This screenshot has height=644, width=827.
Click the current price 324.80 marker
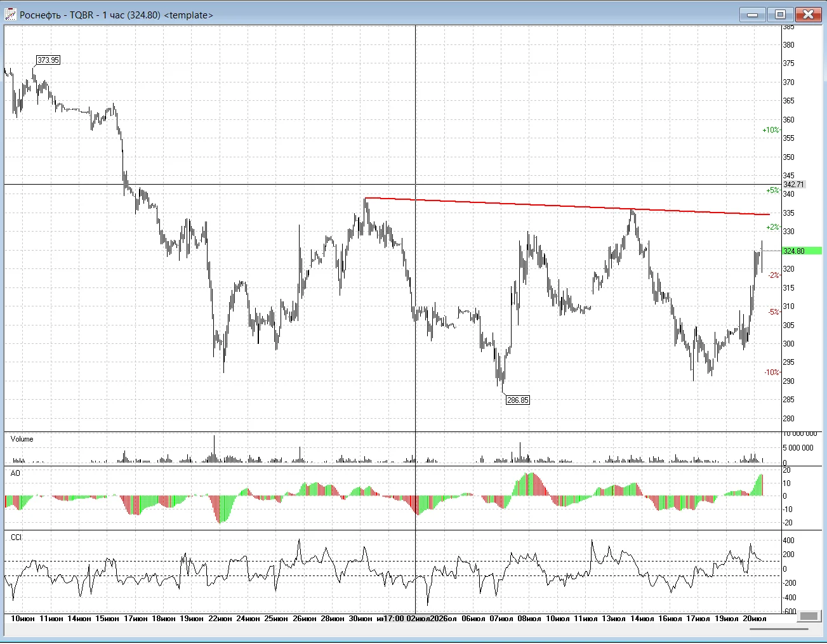[802, 251]
